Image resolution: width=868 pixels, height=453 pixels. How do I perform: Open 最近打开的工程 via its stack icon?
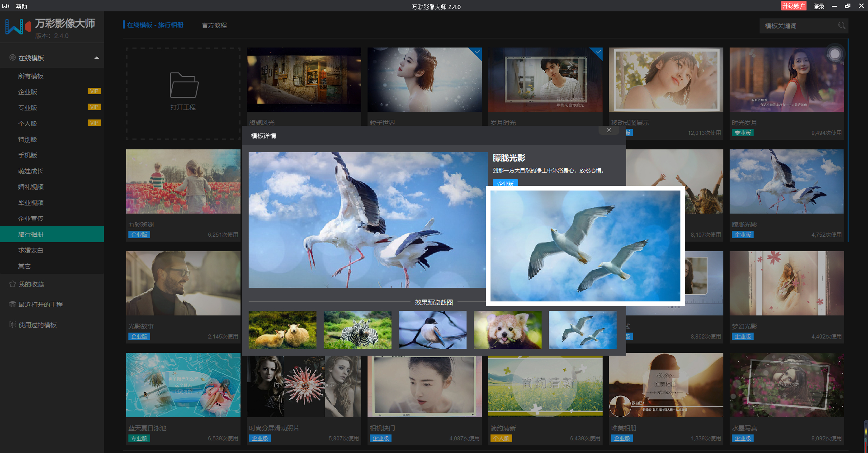click(13, 304)
